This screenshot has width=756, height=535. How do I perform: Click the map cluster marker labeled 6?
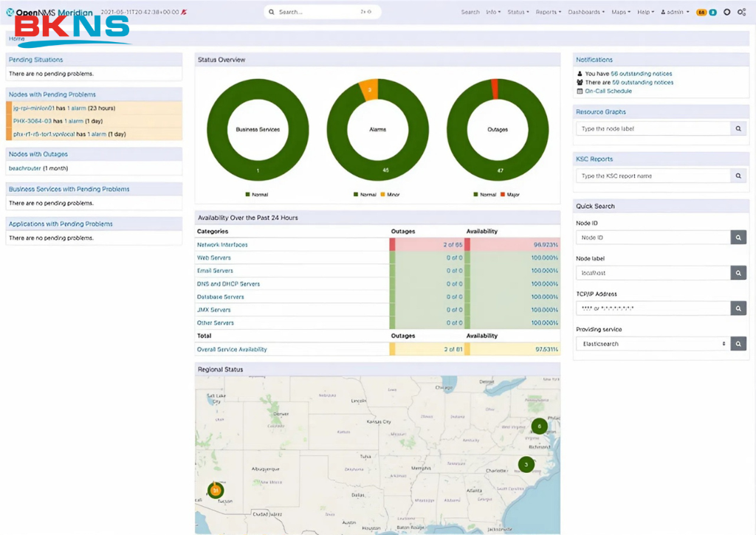(539, 426)
